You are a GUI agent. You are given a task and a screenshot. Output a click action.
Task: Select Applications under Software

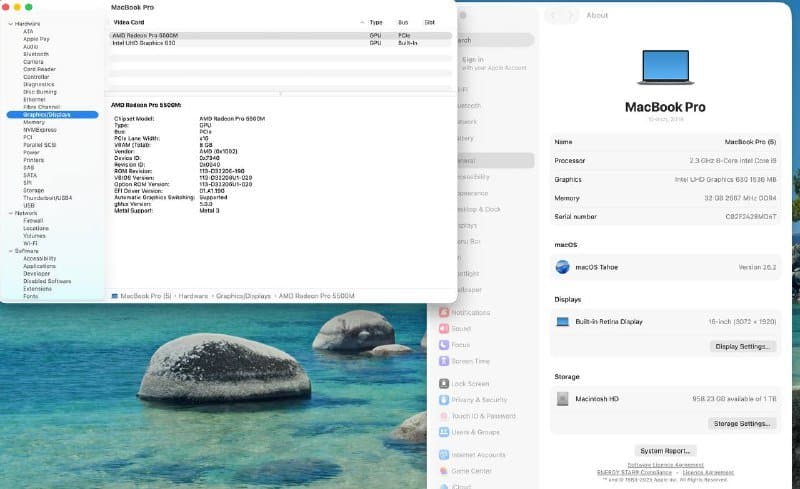point(39,266)
